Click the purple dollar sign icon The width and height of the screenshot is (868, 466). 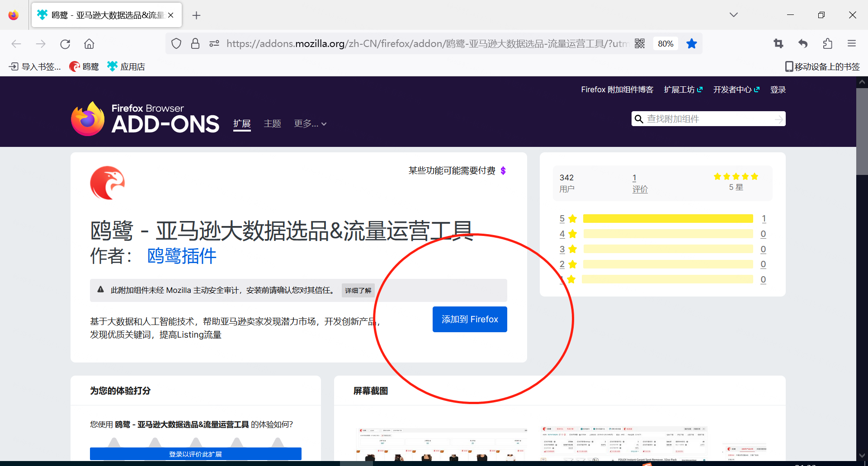[x=503, y=170]
